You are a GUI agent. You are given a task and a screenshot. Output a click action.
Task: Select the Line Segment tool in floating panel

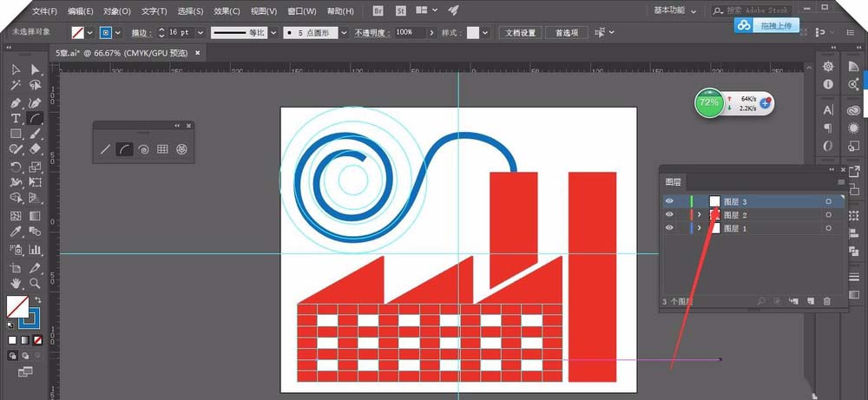(x=105, y=149)
